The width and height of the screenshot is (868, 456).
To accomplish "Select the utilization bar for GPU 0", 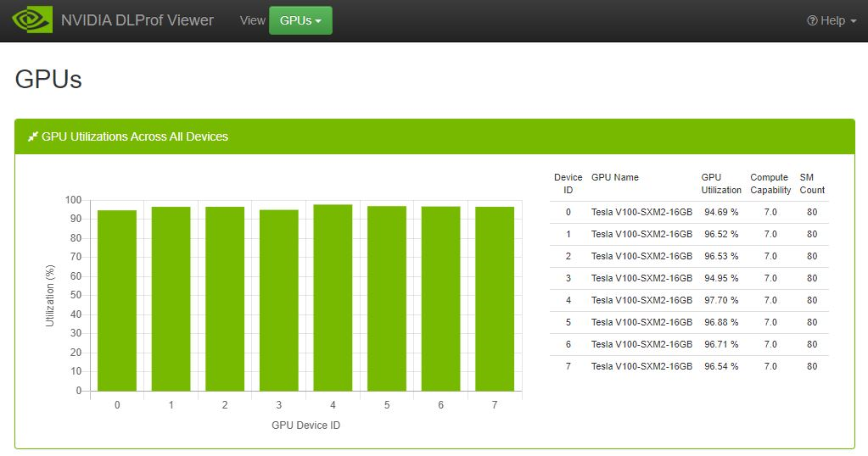I will click(x=117, y=301).
